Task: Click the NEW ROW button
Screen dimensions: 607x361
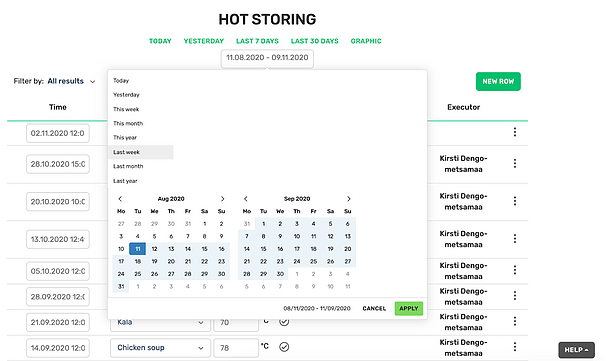Action: point(498,82)
